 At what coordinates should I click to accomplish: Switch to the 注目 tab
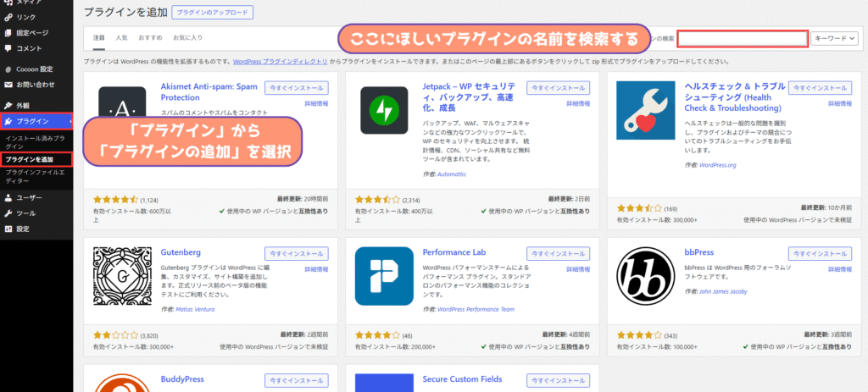(98, 37)
